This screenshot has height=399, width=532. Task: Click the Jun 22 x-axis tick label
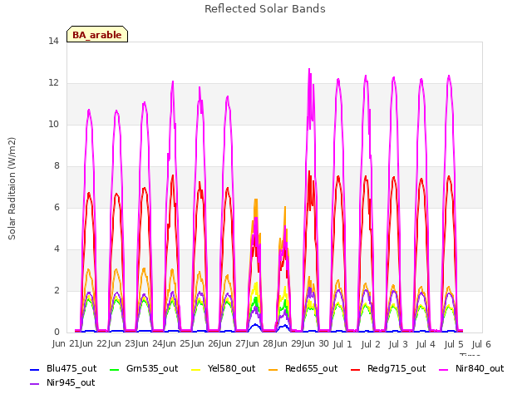[x=93, y=343]
